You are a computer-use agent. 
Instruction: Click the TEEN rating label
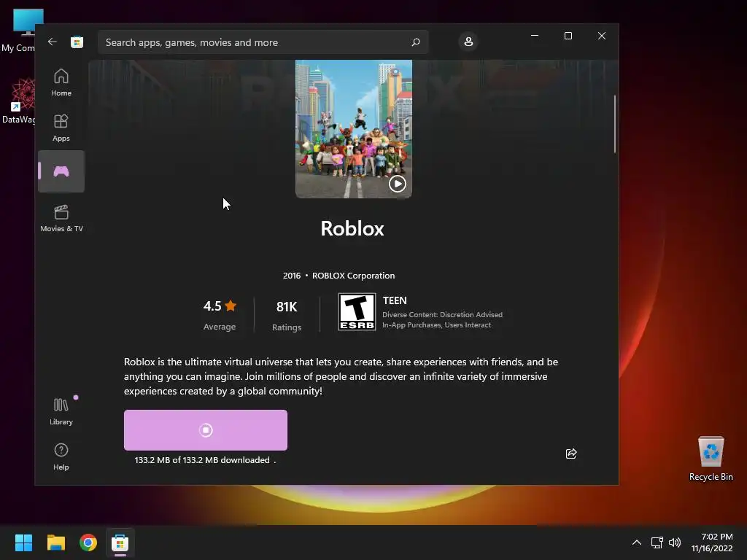[395, 300]
